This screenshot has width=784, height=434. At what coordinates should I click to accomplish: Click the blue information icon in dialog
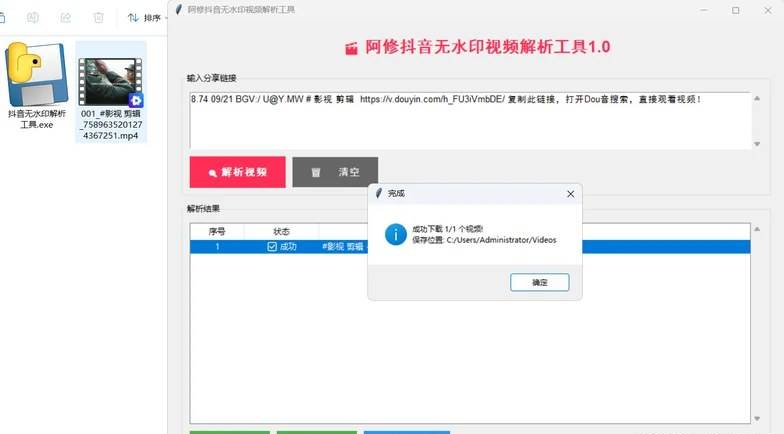click(x=396, y=234)
